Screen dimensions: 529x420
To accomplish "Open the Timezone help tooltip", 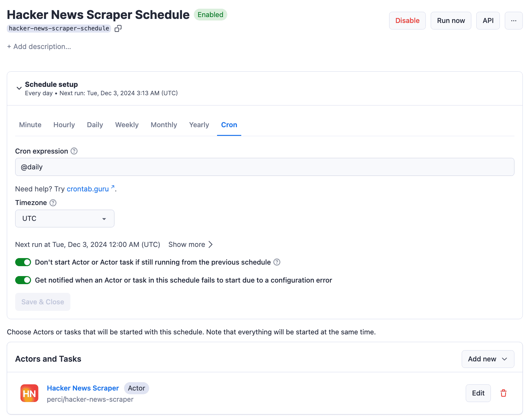I will (x=53, y=203).
